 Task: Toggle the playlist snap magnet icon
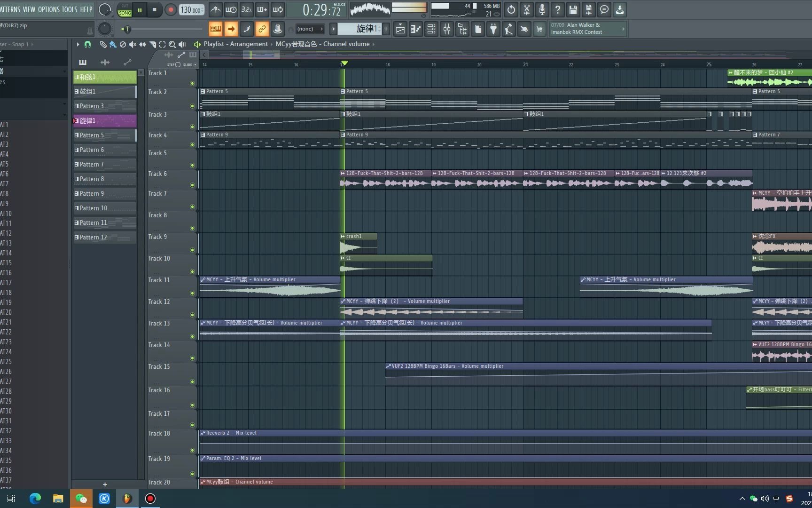87,44
